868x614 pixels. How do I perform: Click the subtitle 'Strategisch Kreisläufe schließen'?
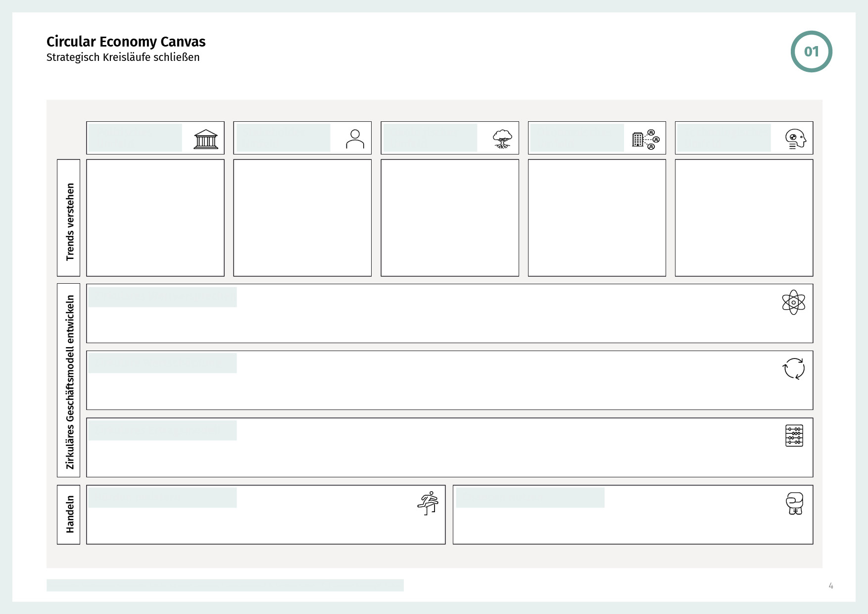123,57
